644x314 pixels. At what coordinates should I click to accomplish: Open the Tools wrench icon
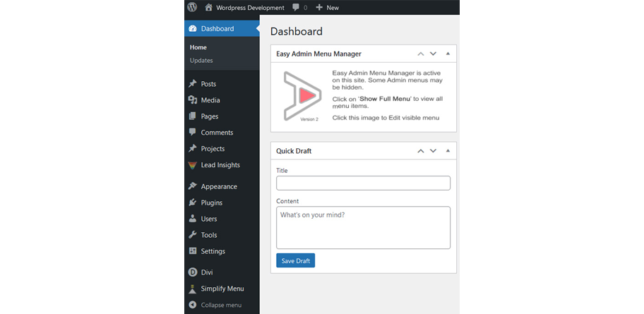[192, 235]
